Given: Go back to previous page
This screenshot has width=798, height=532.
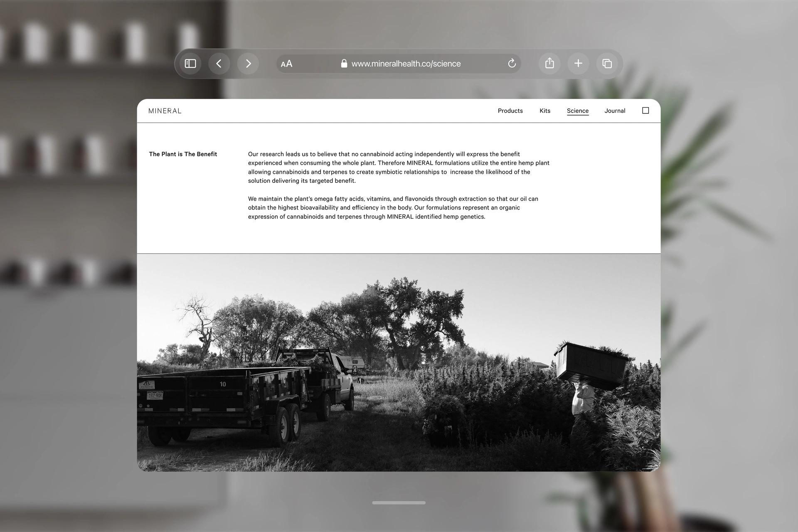Looking at the screenshot, I should pos(219,64).
